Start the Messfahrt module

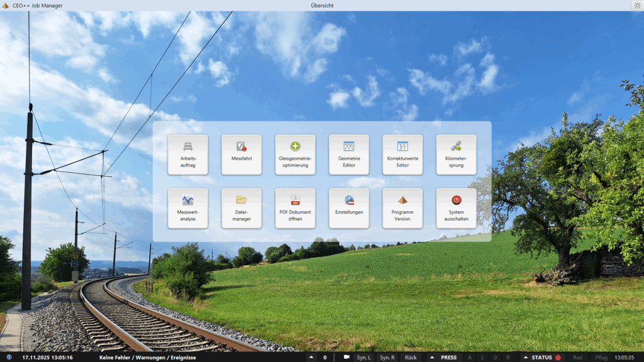pos(241,155)
